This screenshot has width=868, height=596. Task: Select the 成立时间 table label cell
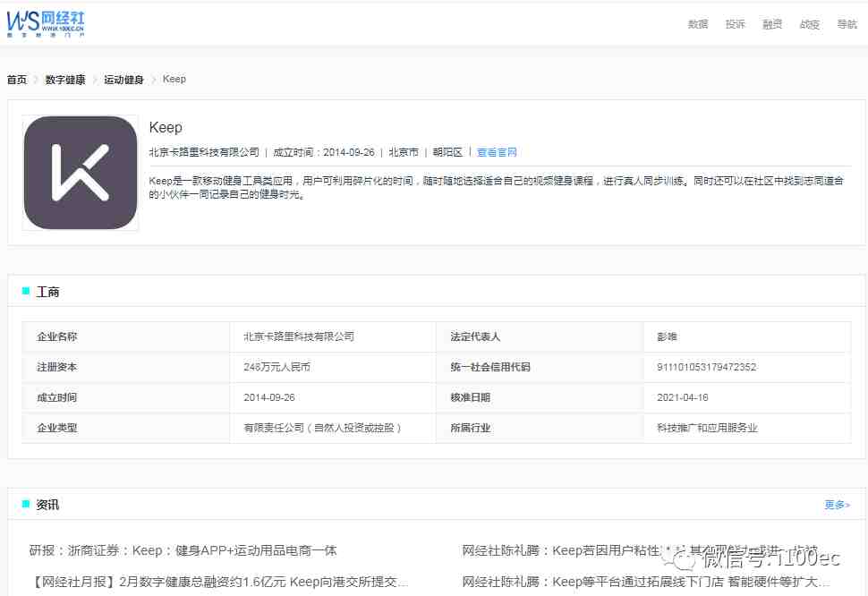[x=125, y=397]
